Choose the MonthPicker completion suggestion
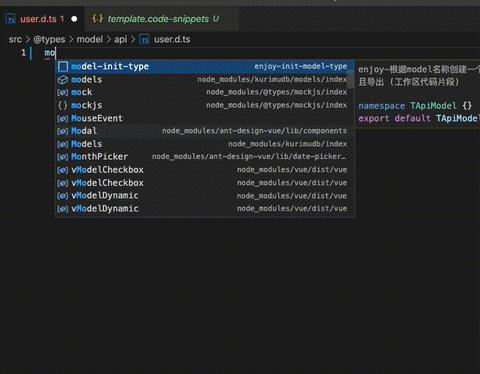The height and width of the screenshot is (374, 480). [205, 157]
